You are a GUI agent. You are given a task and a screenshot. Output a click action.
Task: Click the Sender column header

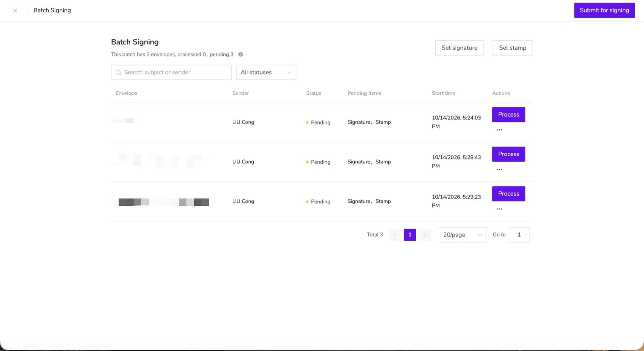coord(241,93)
